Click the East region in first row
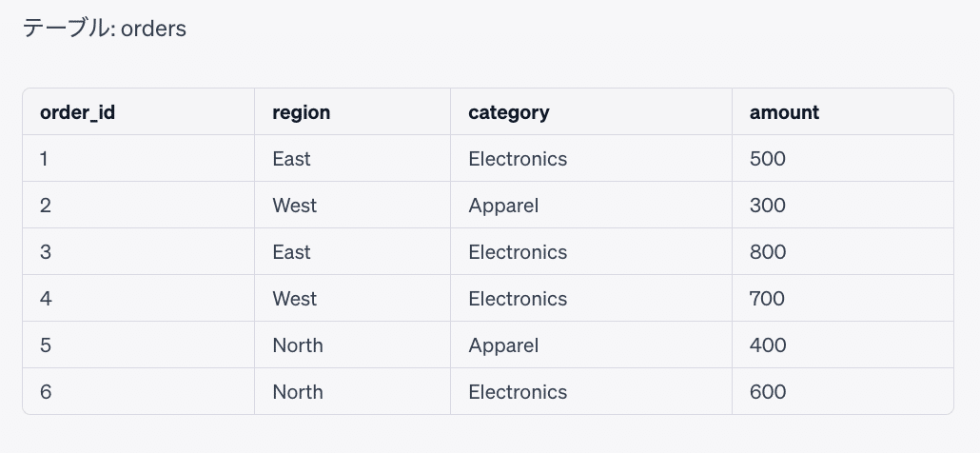980x453 pixels. point(291,159)
